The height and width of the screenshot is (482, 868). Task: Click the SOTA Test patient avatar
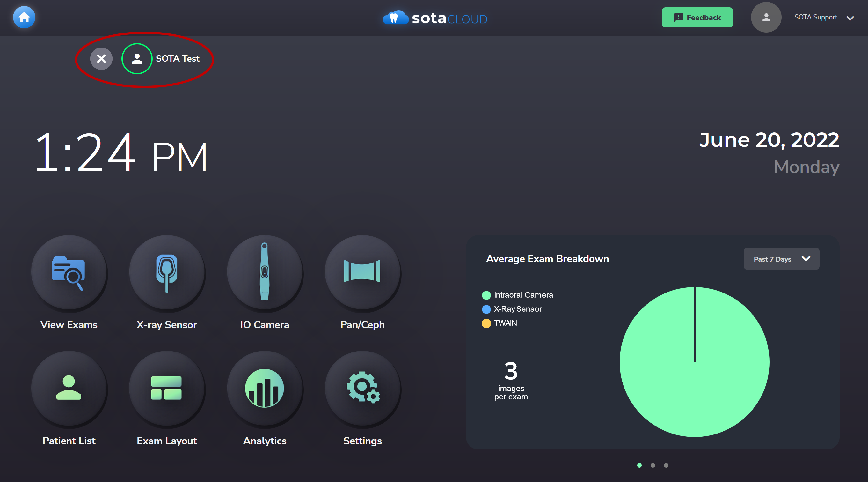point(137,59)
